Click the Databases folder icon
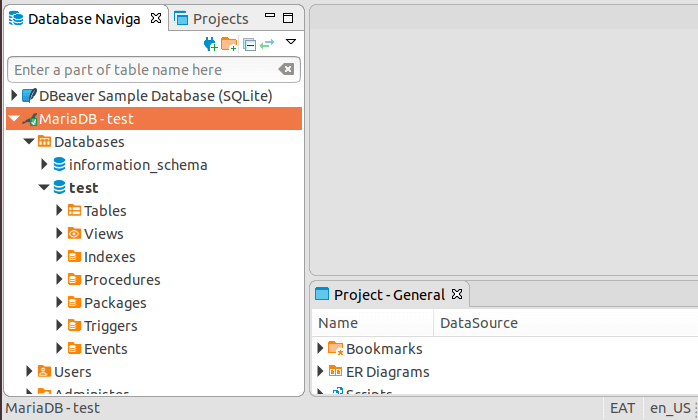 [x=45, y=141]
